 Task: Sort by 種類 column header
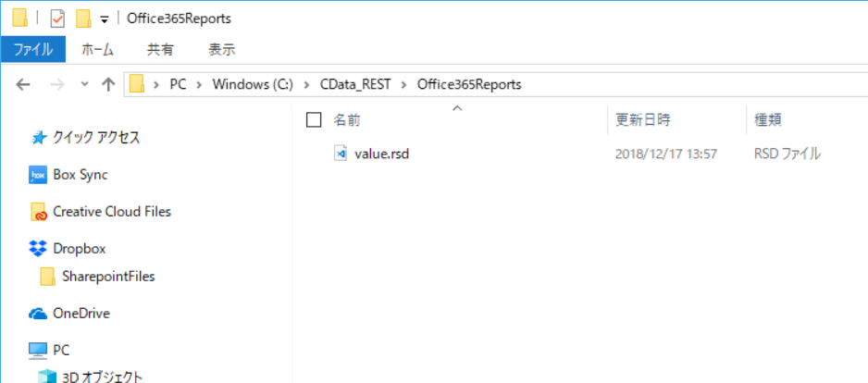(x=768, y=119)
